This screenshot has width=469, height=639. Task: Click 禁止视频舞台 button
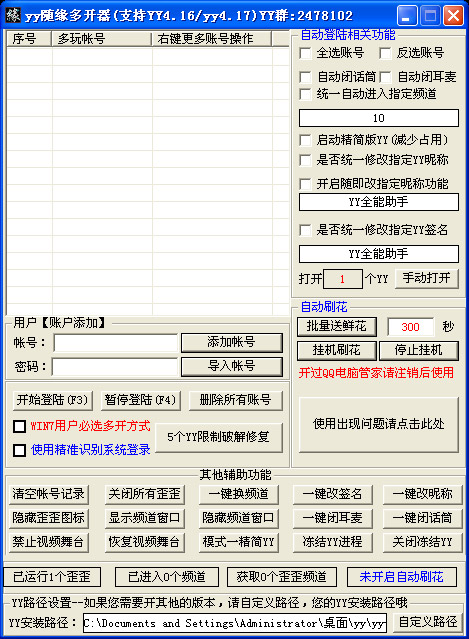(x=48, y=542)
